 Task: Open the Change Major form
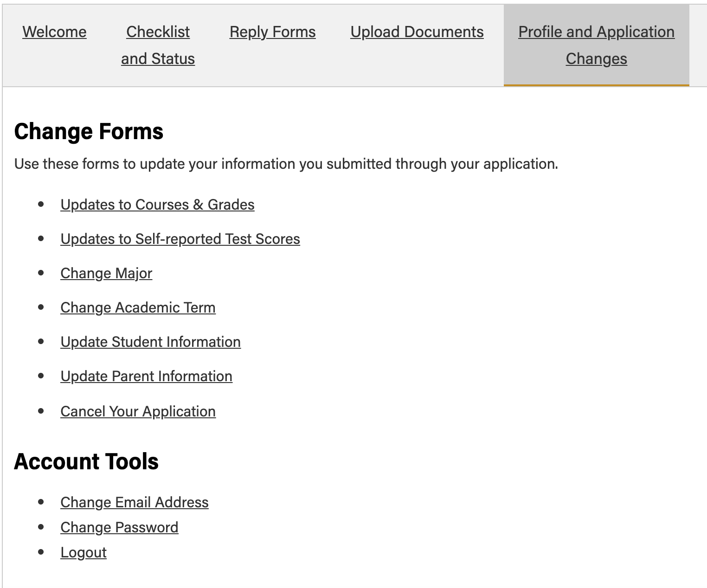106,273
